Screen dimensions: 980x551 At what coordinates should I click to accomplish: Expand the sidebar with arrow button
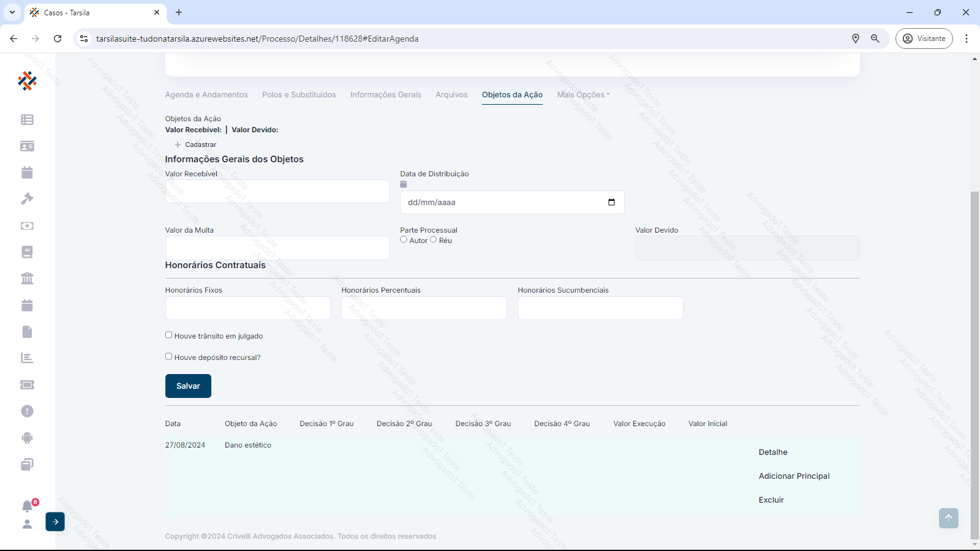coord(55,522)
